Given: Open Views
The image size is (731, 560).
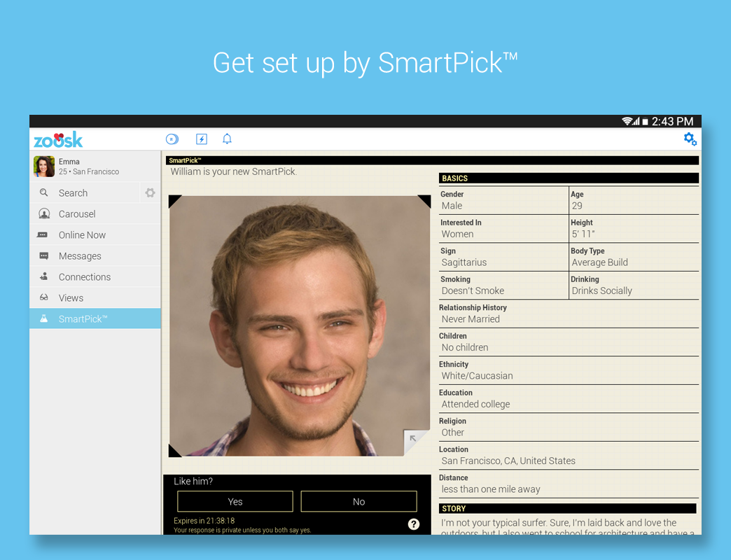Looking at the screenshot, I should pyautogui.click(x=95, y=297).
